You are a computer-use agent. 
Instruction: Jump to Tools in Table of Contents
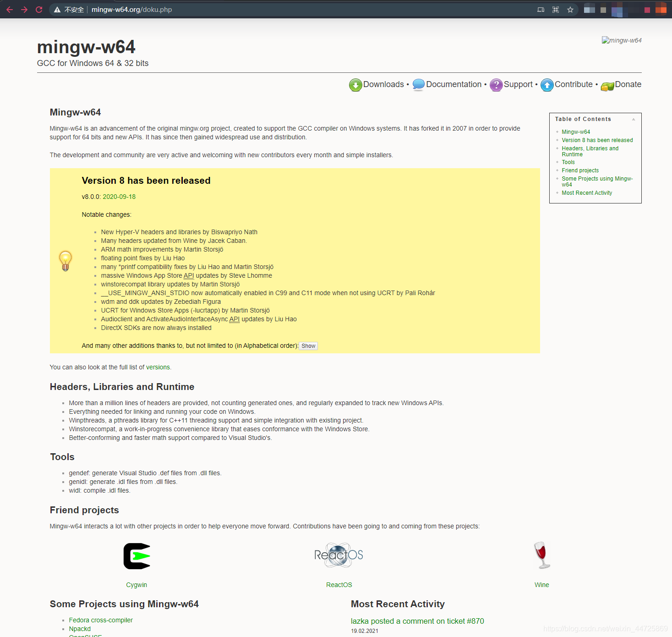click(x=568, y=162)
